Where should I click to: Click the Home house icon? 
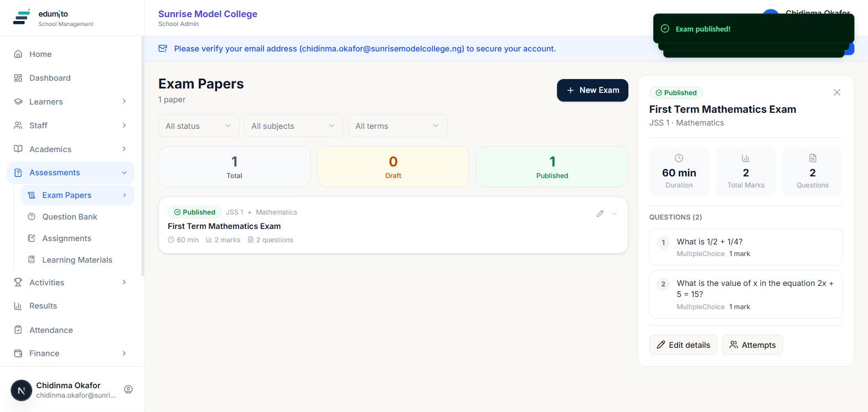coord(18,54)
